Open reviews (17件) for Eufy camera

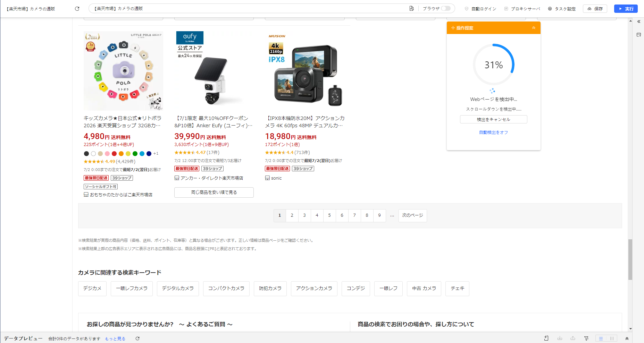[213, 153]
